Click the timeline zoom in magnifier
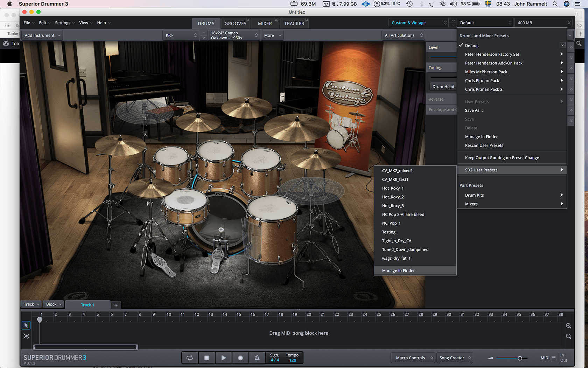This screenshot has width=588, height=368. 568,326
